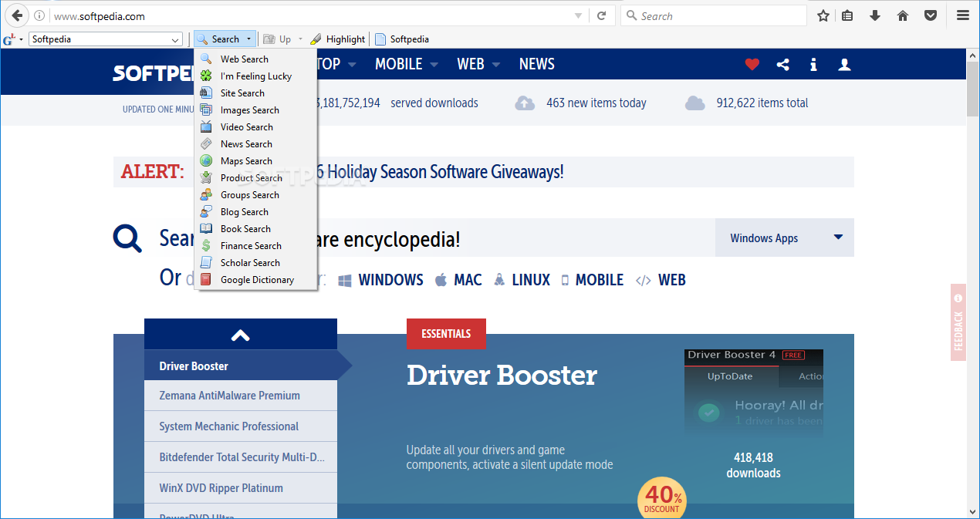Expand the Google toolbar search box dropdown
Viewport: 980px width, 519px height.
(175, 39)
